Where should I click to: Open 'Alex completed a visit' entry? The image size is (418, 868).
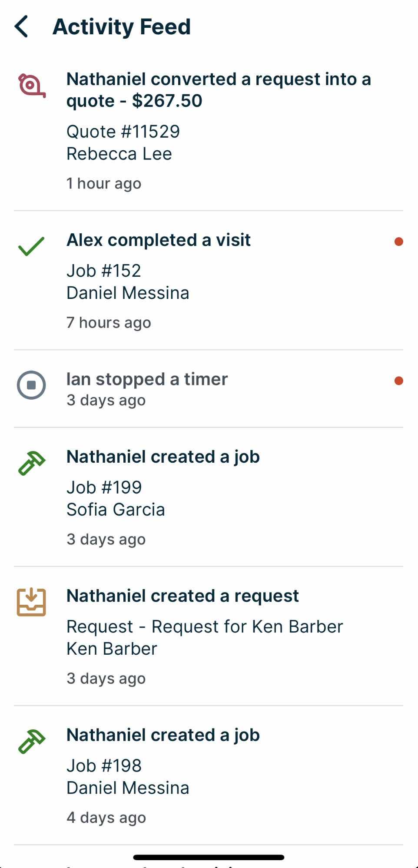159,240
